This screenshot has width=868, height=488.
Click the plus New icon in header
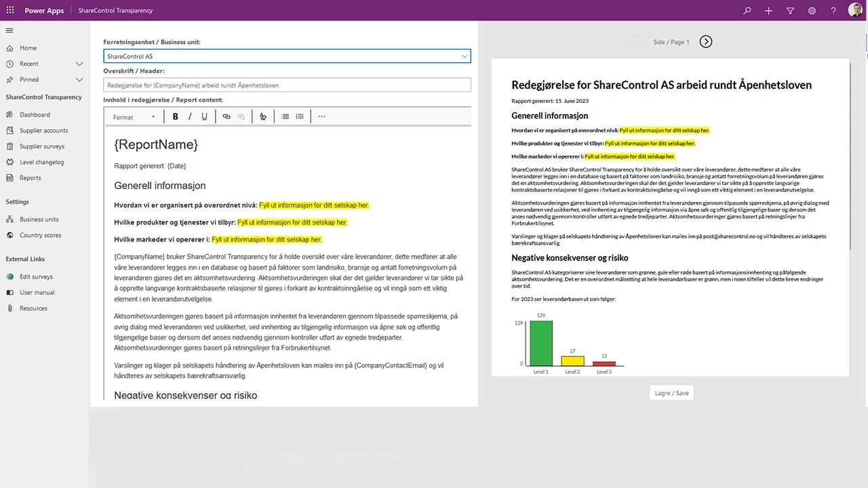coord(768,11)
